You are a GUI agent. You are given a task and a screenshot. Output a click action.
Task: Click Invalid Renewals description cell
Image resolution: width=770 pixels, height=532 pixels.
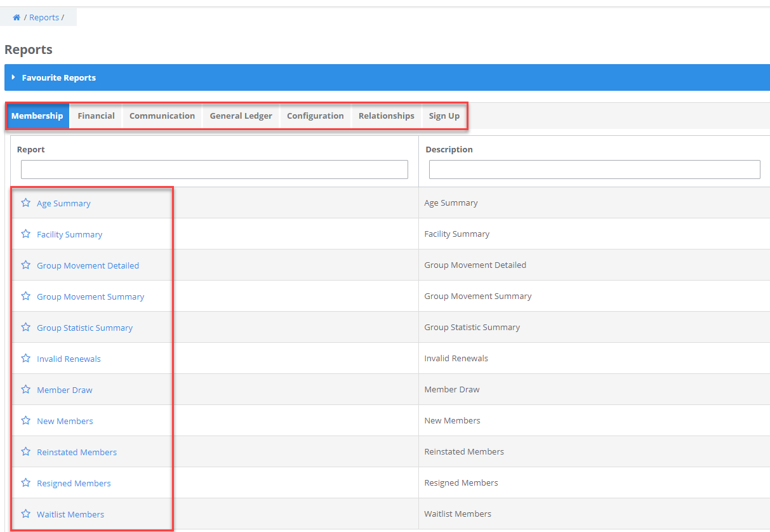pyautogui.click(x=594, y=359)
